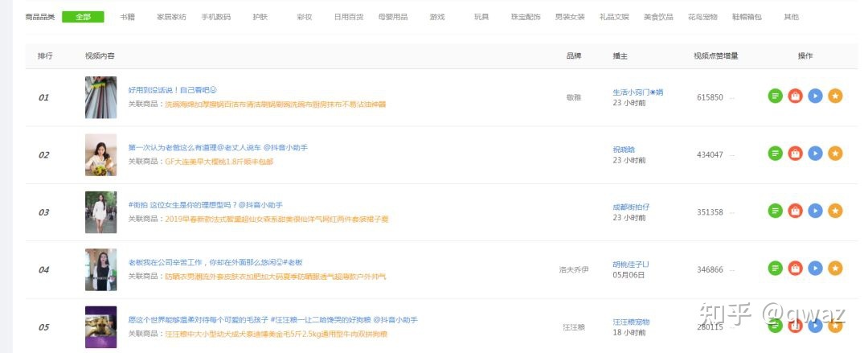Play rank 04 video using blue play icon
Screen dimensions: 868x353
[x=815, y=269]
